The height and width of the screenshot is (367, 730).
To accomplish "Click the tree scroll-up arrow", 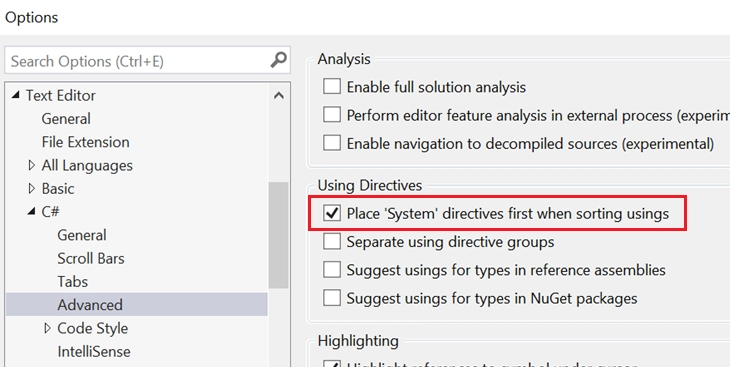I will (x=279, y=96).
